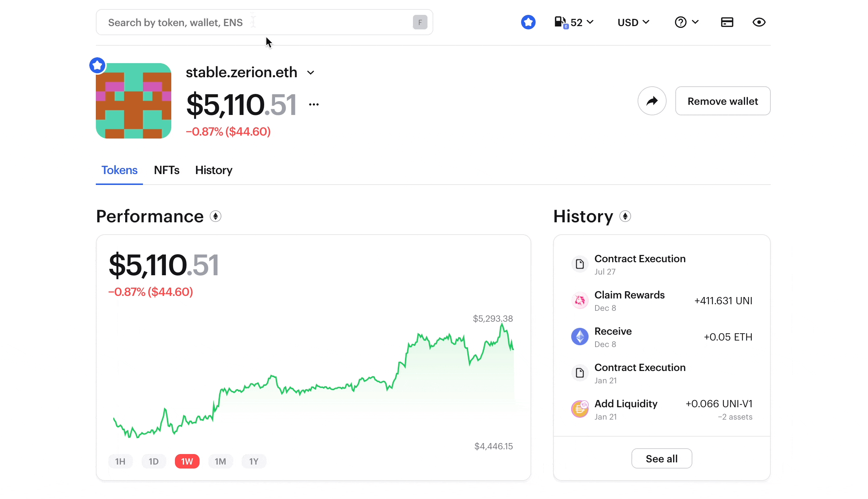Click the share/export arrow icon

point(652,100)
